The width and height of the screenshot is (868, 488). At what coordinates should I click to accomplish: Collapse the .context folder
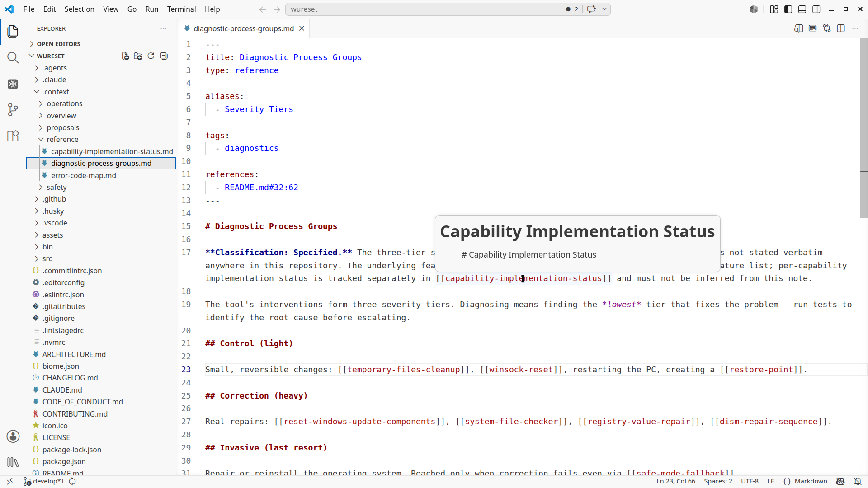click(56, 92)
